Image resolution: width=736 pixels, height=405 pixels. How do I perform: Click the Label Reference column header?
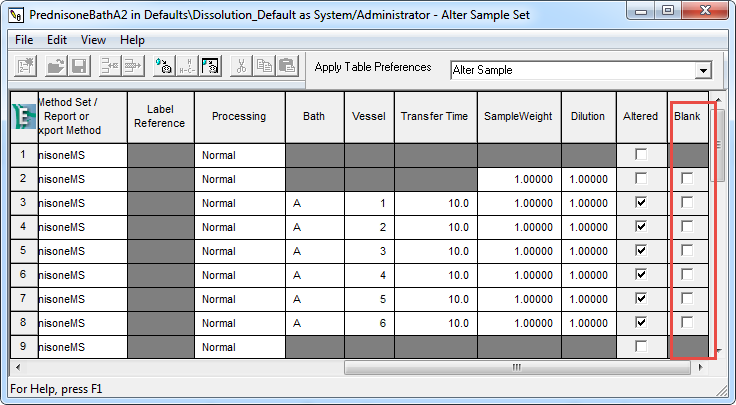click(161, 117)
